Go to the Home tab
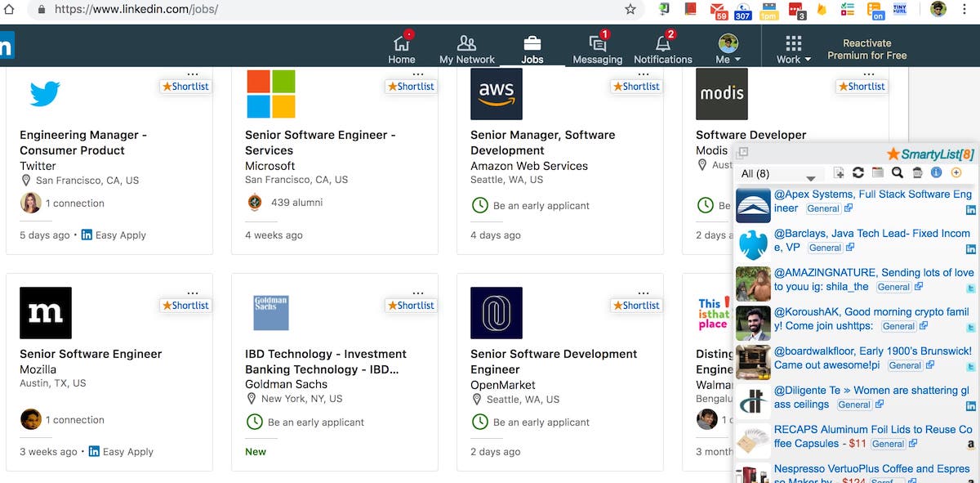 click(401, 47)
